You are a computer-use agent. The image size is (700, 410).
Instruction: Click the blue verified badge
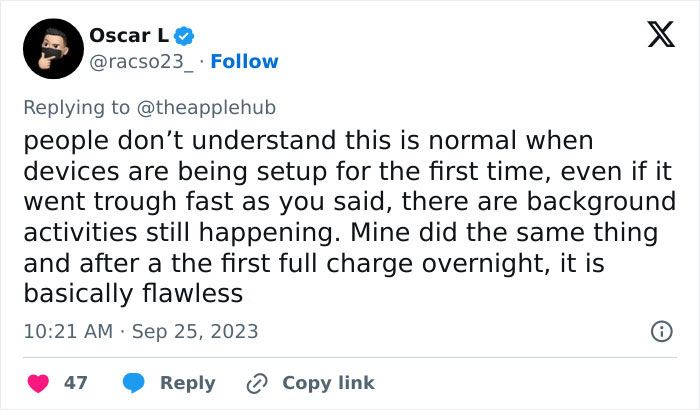[185, 36]
